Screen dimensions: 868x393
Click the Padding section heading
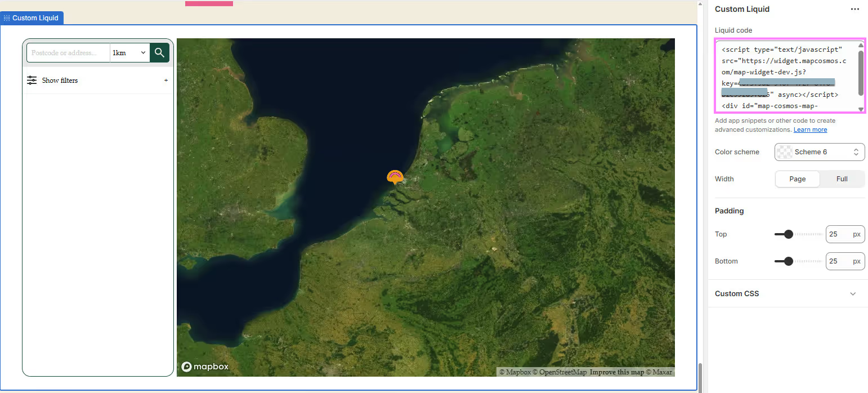pyautogui.click(x=729, y=211)
